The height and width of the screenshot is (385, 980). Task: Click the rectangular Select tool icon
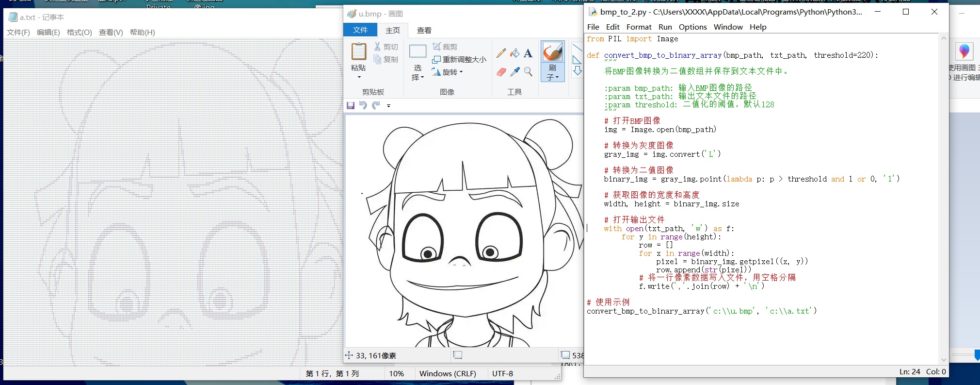pos(418,51)
